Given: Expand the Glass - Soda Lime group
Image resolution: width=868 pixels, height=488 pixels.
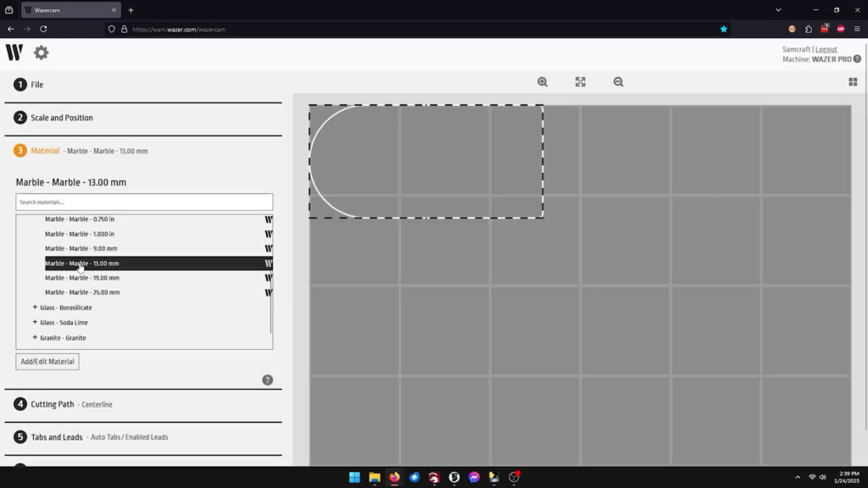Looking at the screenshot, I should (x=35, y=322).
